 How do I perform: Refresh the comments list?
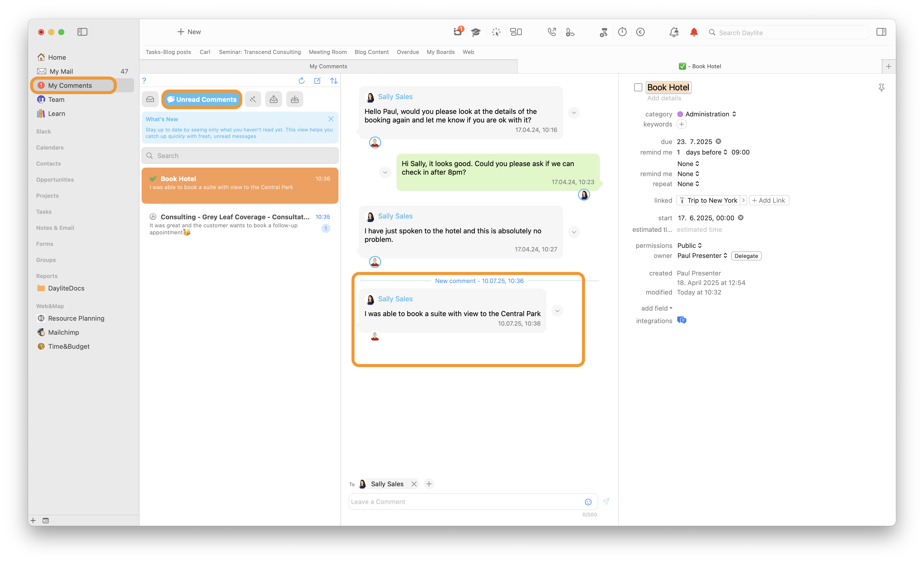point(301,81)
